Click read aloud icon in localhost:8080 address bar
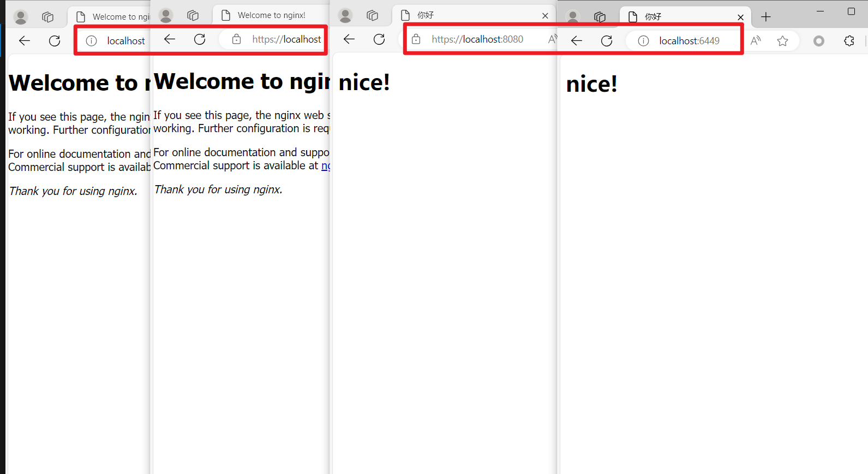The image size is (868, 474). click(552, 39)
